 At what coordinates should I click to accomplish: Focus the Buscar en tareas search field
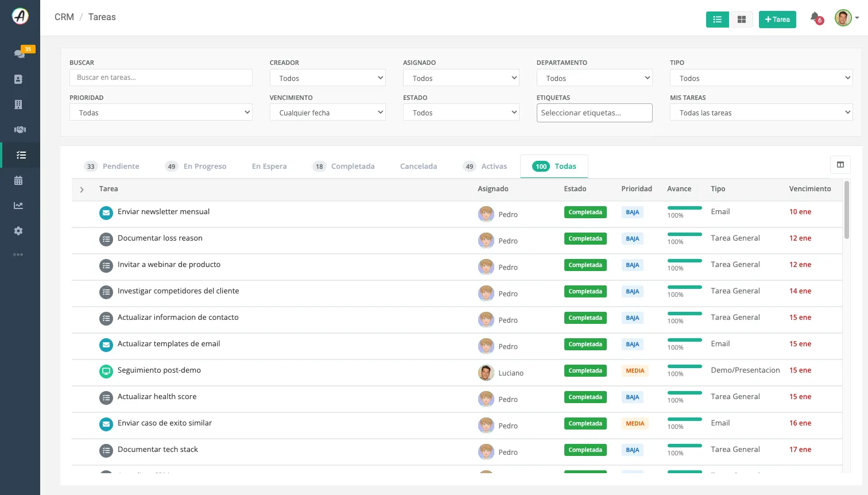coord(161,78)
